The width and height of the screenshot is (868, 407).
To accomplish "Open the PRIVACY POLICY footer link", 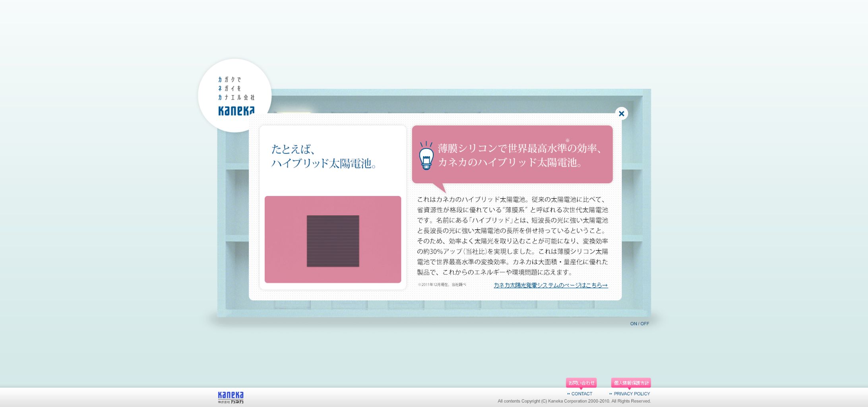I will pyautogui.click(x=630, y=394).
